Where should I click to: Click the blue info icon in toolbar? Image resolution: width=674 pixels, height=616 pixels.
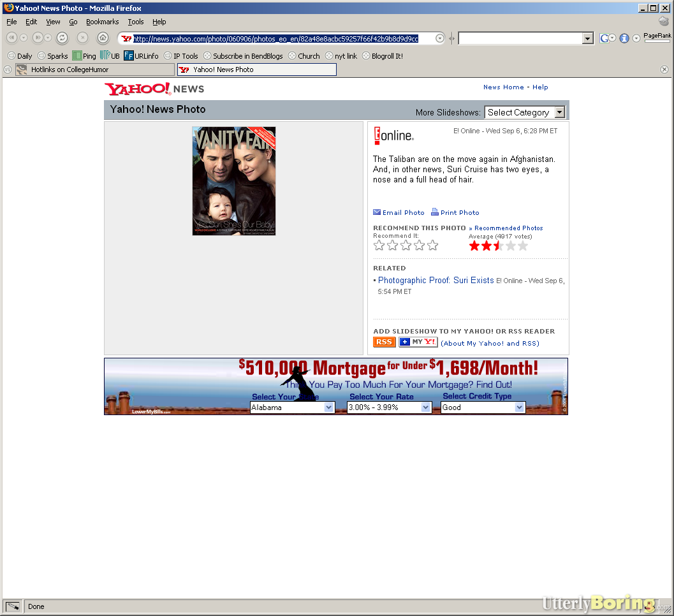click(624, 38)
